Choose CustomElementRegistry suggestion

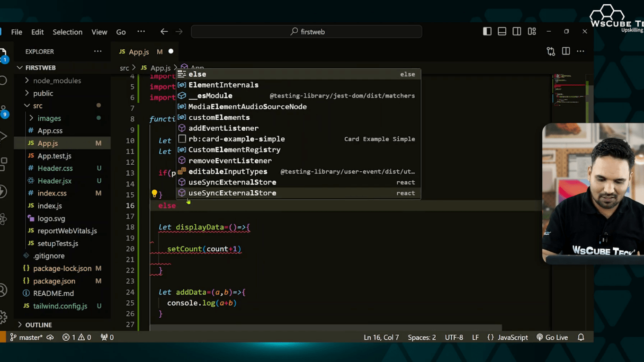[x=298, y=150]
